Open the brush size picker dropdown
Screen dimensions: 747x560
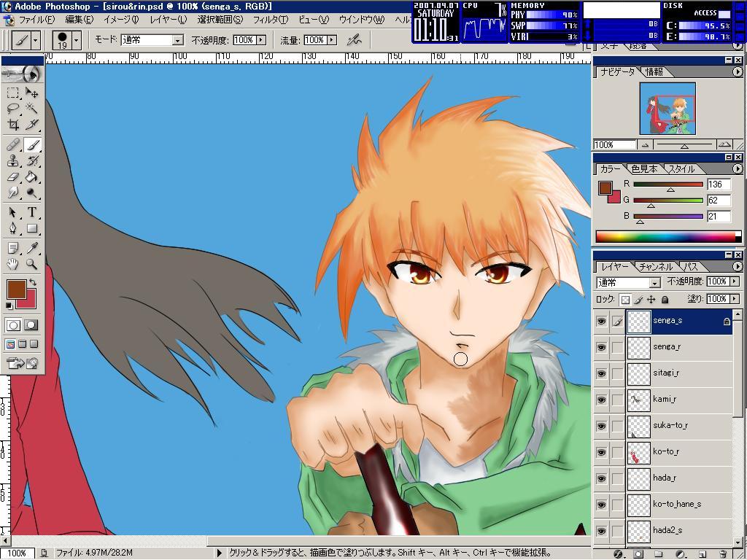(x=77, y=41)
